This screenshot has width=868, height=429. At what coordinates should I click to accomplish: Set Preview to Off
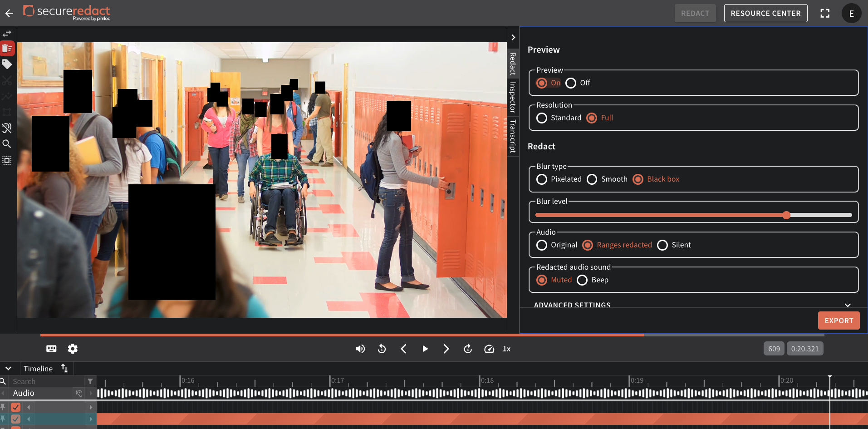(x=571, y=83)
